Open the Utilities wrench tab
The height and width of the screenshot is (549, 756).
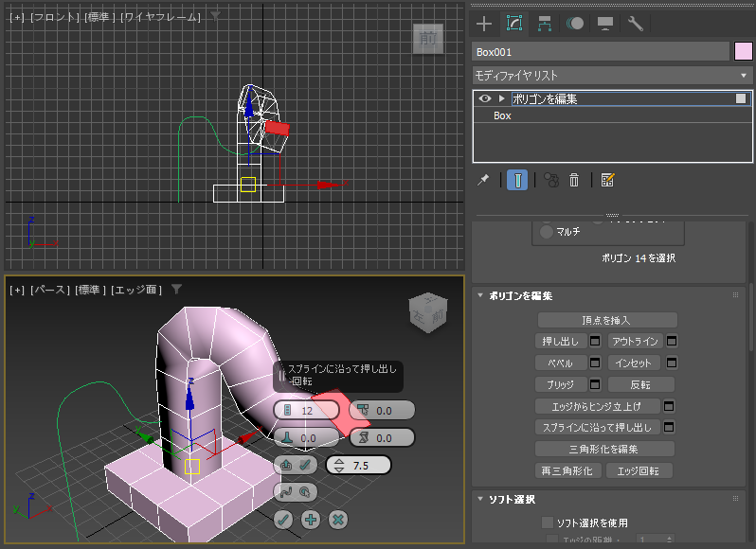[x=636, y=24]
